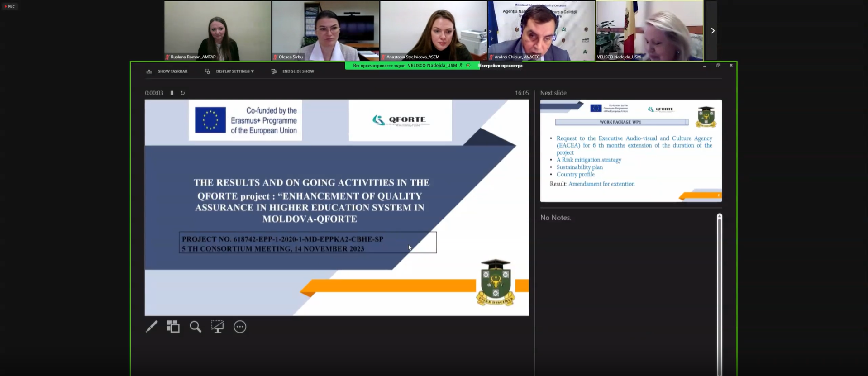
Task: Click the zoom into slide magnifier
Action: click(x=196, y=327)
